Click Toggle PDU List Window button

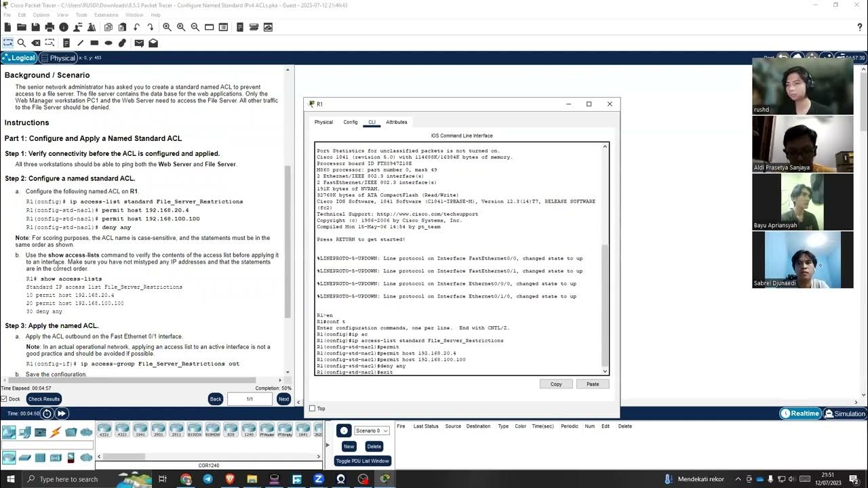tap(363, 461)
